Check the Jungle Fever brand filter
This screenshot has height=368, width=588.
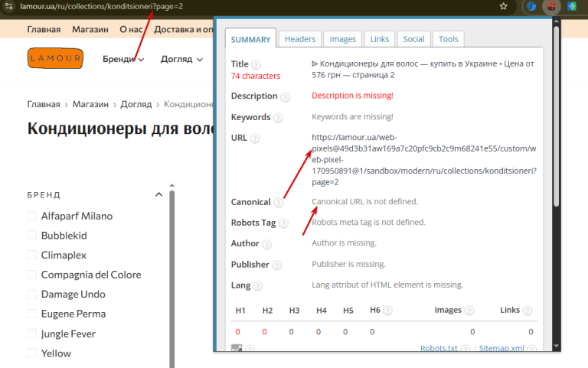coord(32,334)
